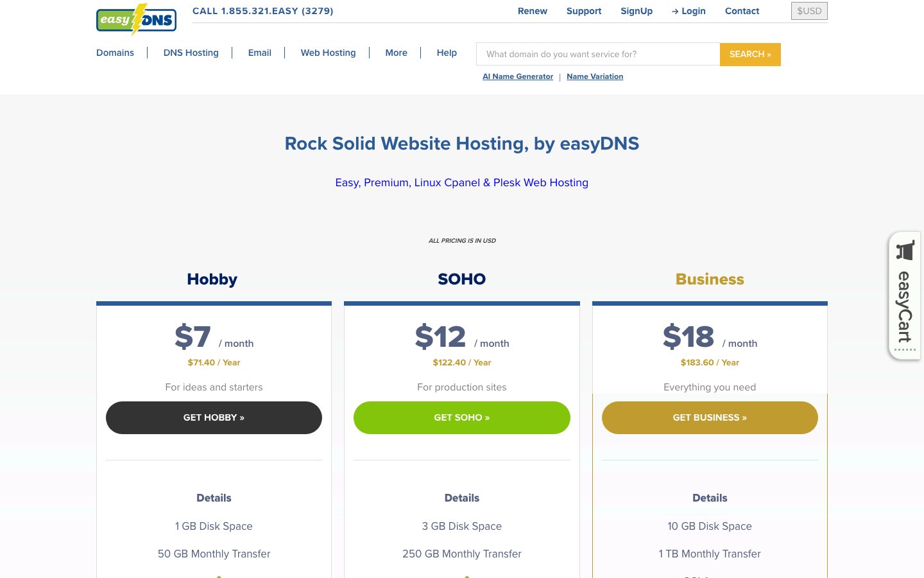
Task: Click the SOHO plan heading
Action: pyautogui.click(x=462, y=279)
